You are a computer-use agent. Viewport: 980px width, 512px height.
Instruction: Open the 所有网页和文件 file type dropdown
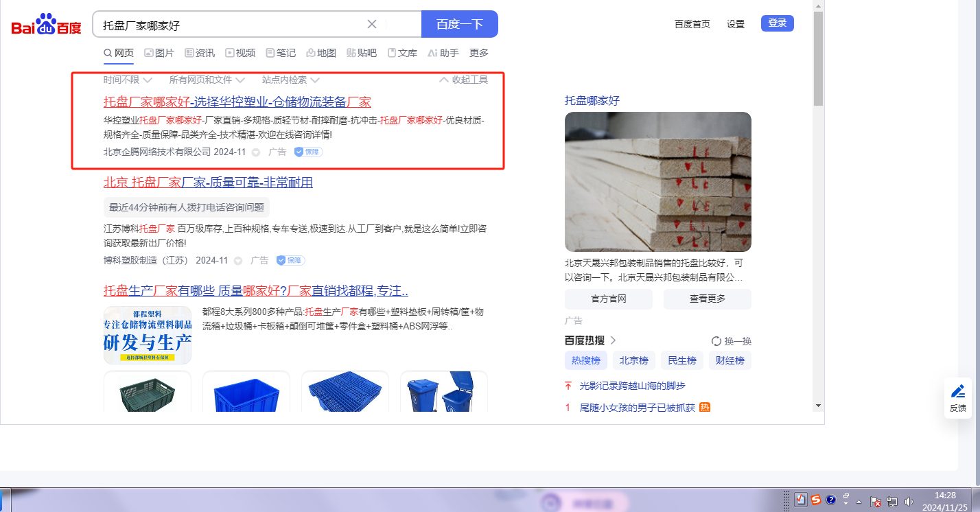pos(207,80)
